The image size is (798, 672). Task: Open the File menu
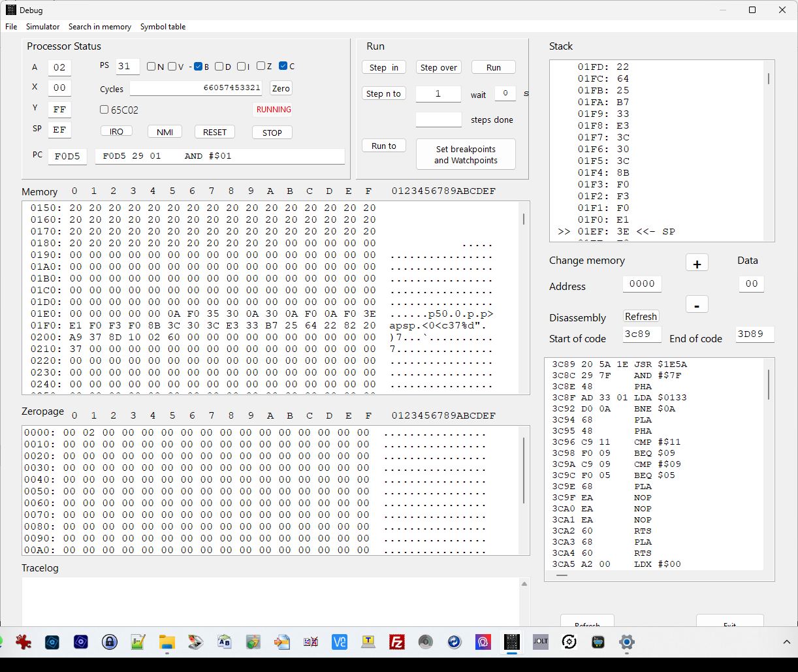[11, 27]
